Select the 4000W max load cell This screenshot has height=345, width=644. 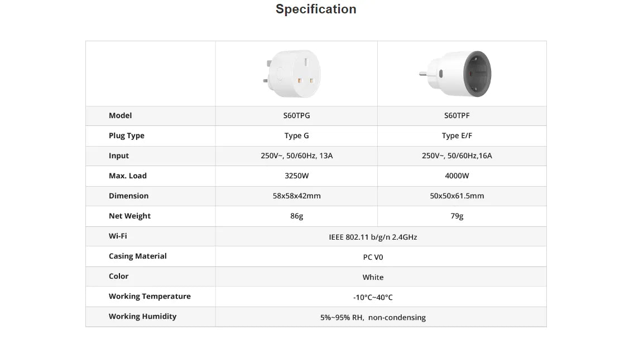pyautogui.click(x=457, y=176)
